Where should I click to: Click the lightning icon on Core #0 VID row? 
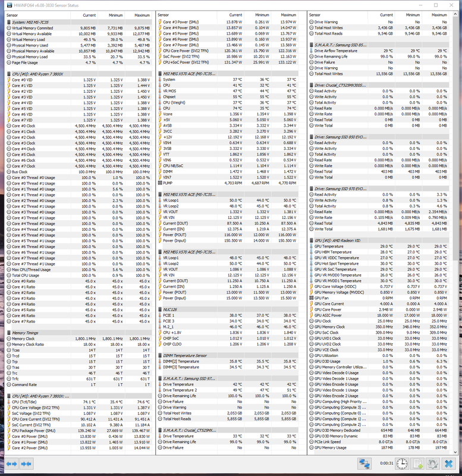[x=9, y=80]
